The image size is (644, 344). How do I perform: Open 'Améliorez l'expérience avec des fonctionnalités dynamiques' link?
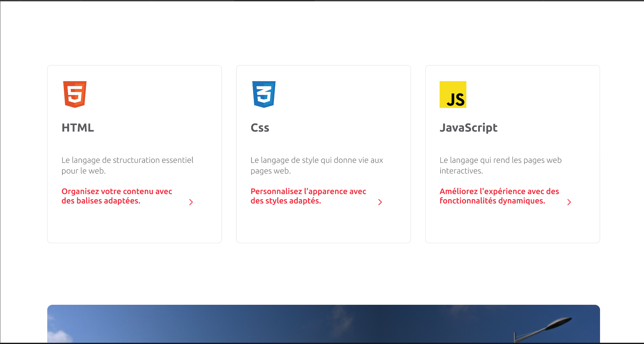pyautogui.click(x=499, y=196)
